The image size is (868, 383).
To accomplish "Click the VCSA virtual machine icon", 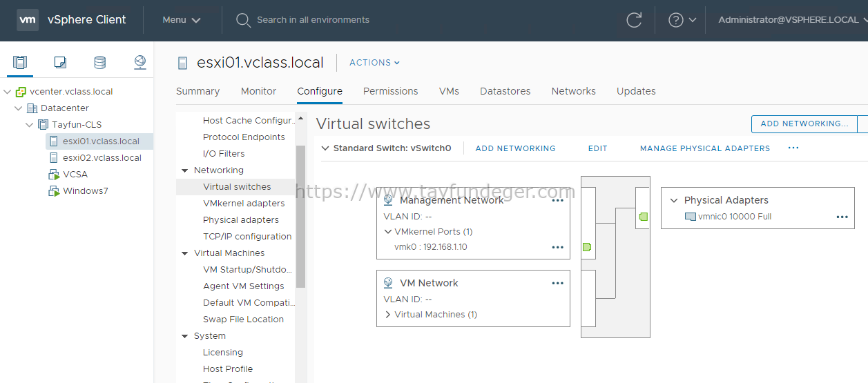I will pos(54,175).
